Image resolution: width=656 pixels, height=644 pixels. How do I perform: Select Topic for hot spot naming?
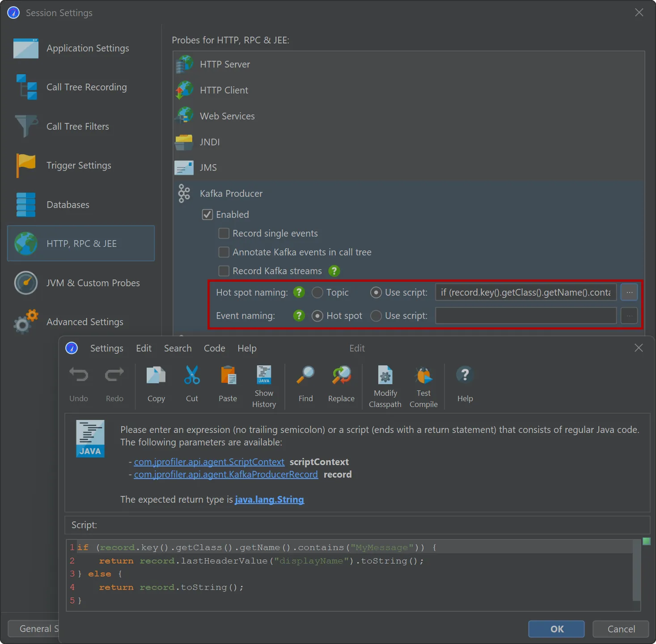point(317,292)
